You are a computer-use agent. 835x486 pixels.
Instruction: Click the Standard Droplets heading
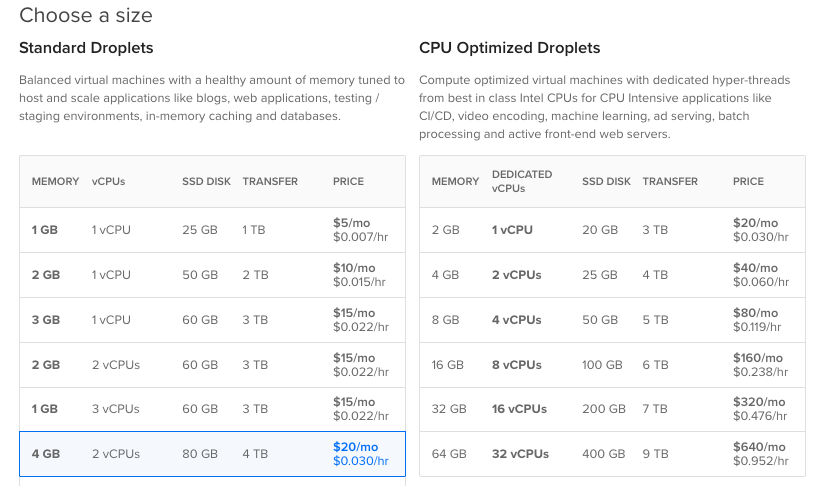86,48
